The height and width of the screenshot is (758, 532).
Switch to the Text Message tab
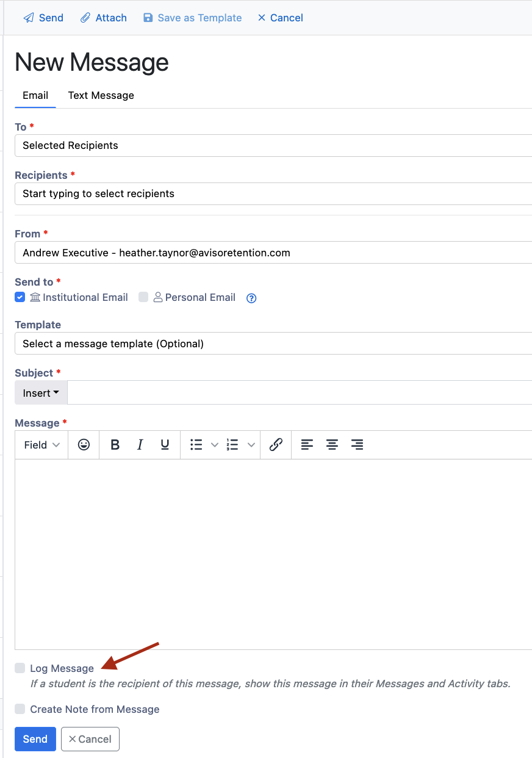101,95
